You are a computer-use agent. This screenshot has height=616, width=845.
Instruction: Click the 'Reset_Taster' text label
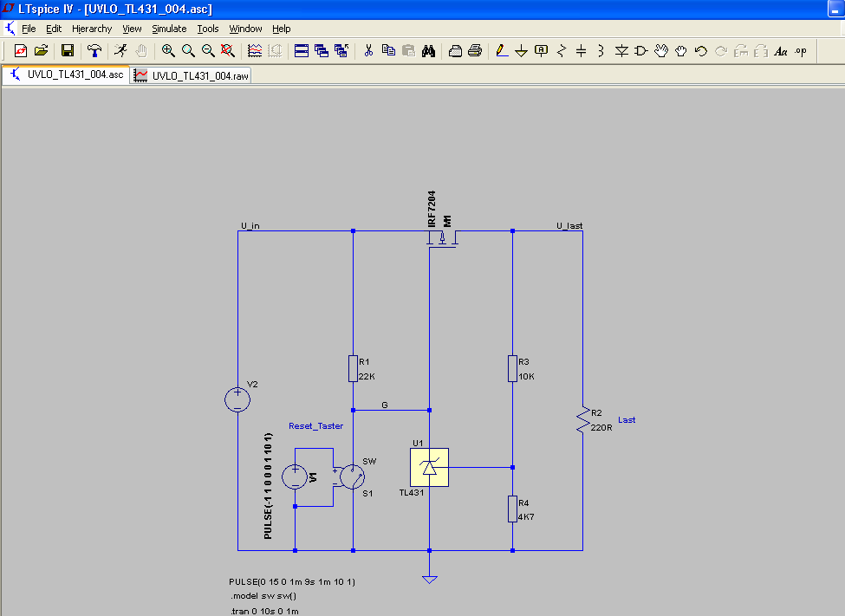point(315,425)
